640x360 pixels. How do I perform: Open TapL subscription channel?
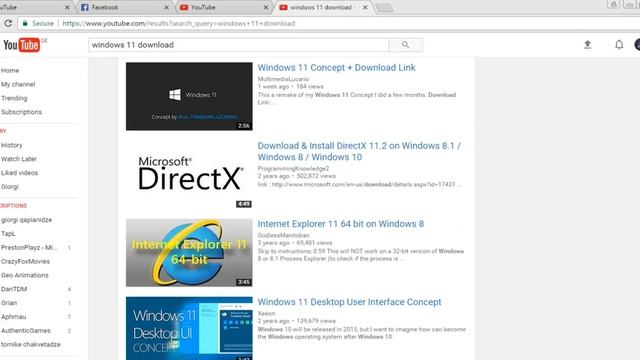8,233
